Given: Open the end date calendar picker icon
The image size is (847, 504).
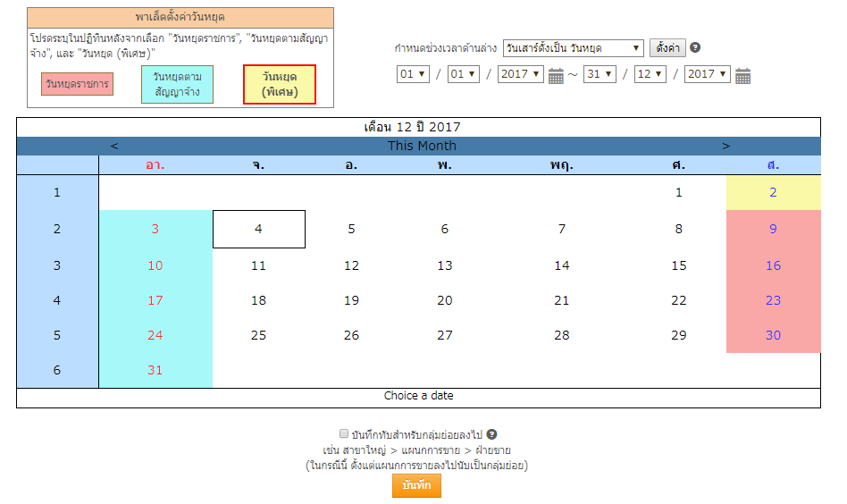Looking at the screenshot, I should (742, 76).
